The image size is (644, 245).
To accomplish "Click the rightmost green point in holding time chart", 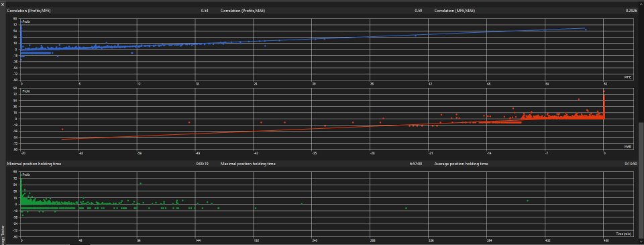I will [527, 201].
